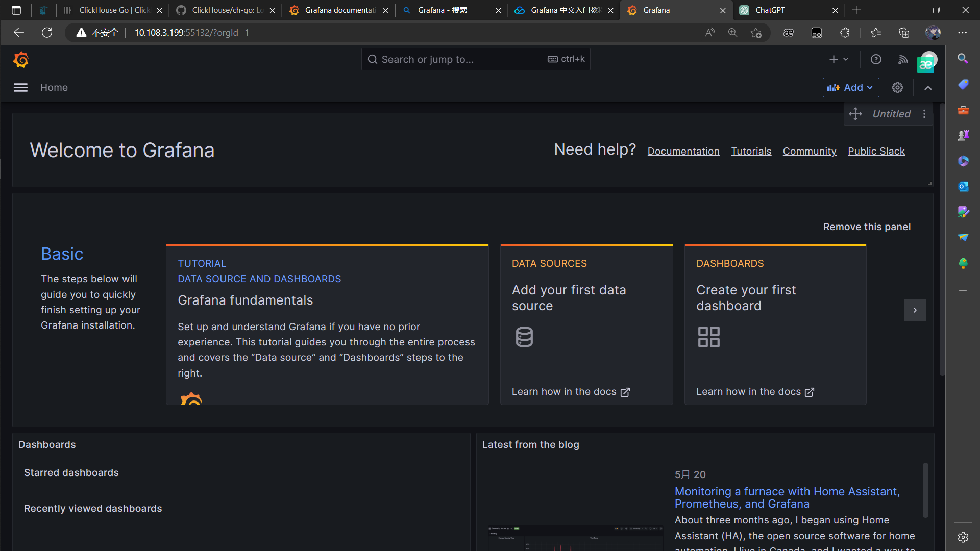Click the page vertical scrollbar
980x551 pixels.
942,240
